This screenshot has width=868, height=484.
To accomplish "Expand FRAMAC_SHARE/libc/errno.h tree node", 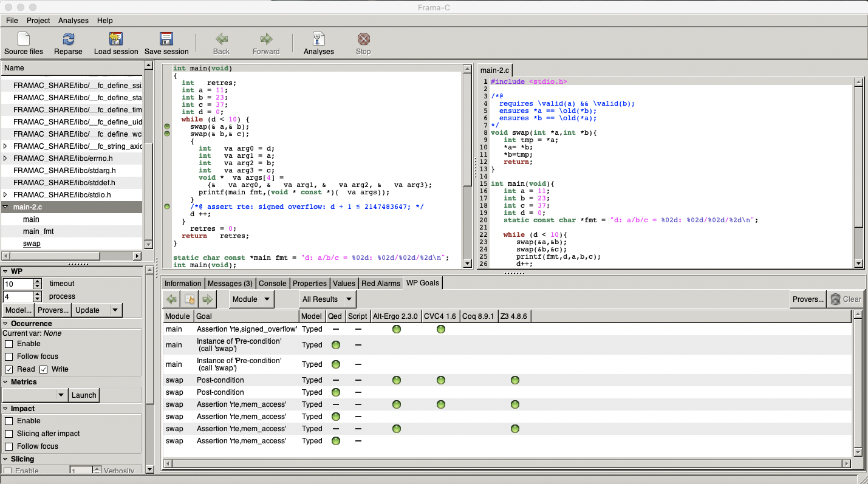I will click(x=6, y=158).
